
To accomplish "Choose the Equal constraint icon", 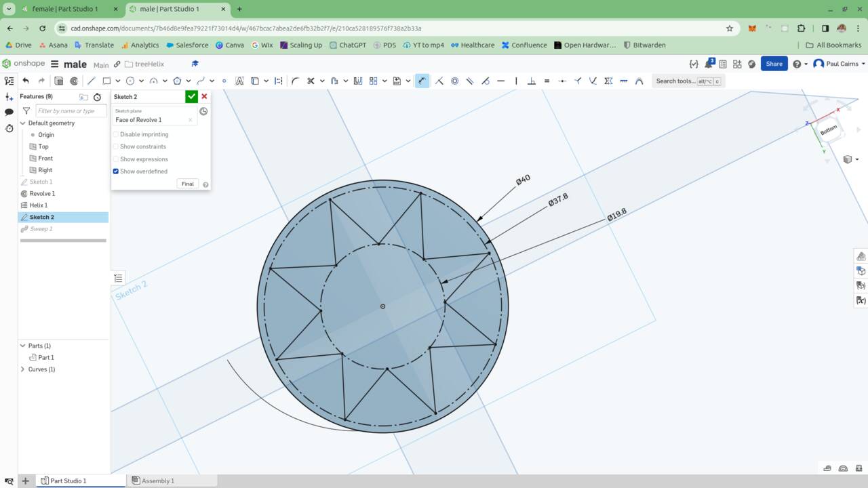I will [x=547, y=81].
